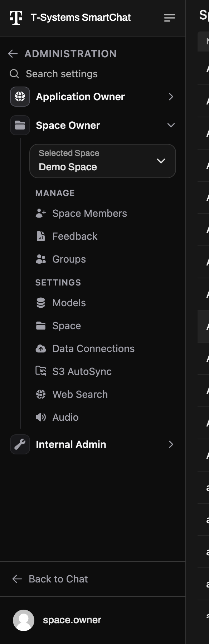Click the space.owner username
209x644 pixels.
coord(72,620)
